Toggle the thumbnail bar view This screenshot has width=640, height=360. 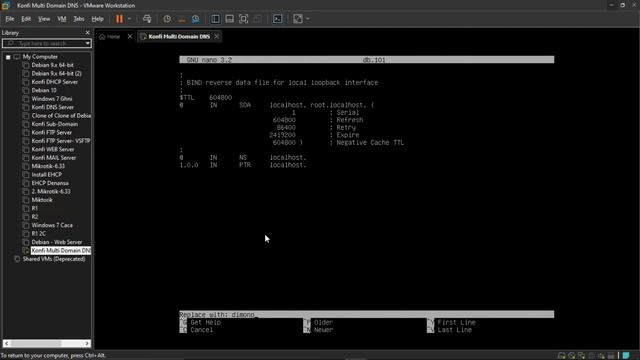pyautogui.click(x=229, y=19)
